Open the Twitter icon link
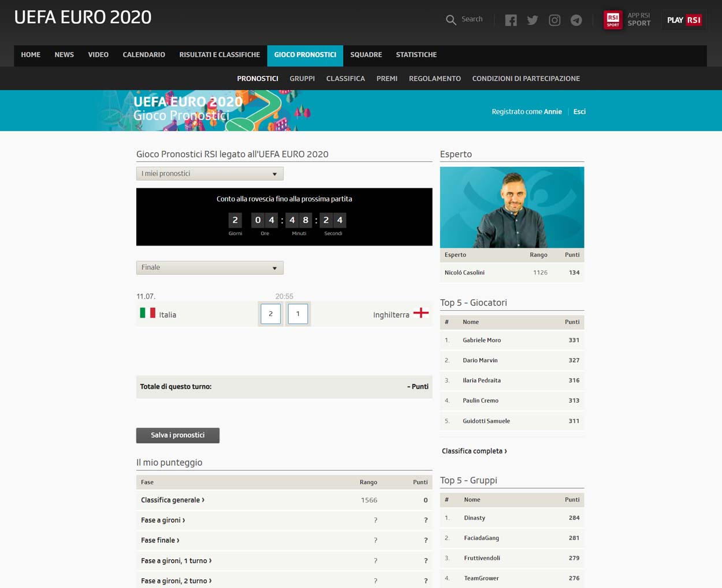Screen dimensions: 722x588 pos(533,20)
